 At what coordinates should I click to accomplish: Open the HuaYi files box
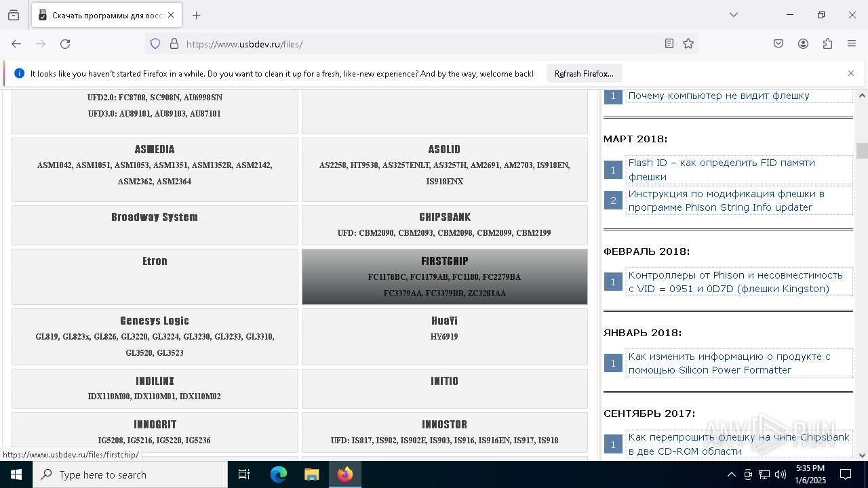(445, 337)
